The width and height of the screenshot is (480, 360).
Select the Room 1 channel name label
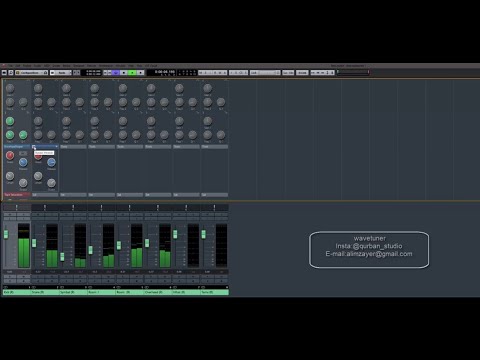pos(101,292)
